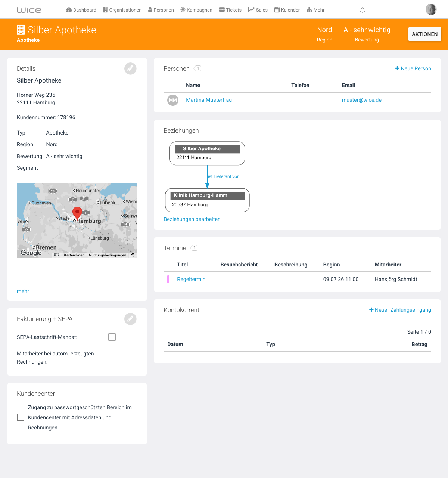Screen dimensions: 448x478
Task: Open the Mehr navigation menu
Action: 315,10
